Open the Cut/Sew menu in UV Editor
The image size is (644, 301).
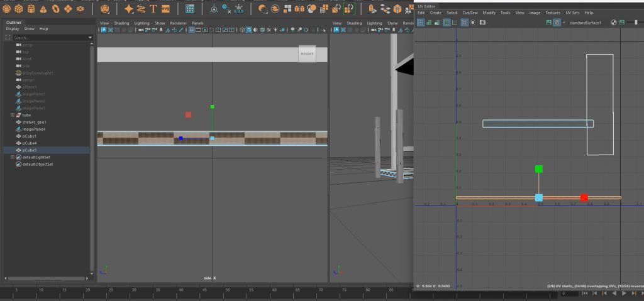(x=469, y=13)
